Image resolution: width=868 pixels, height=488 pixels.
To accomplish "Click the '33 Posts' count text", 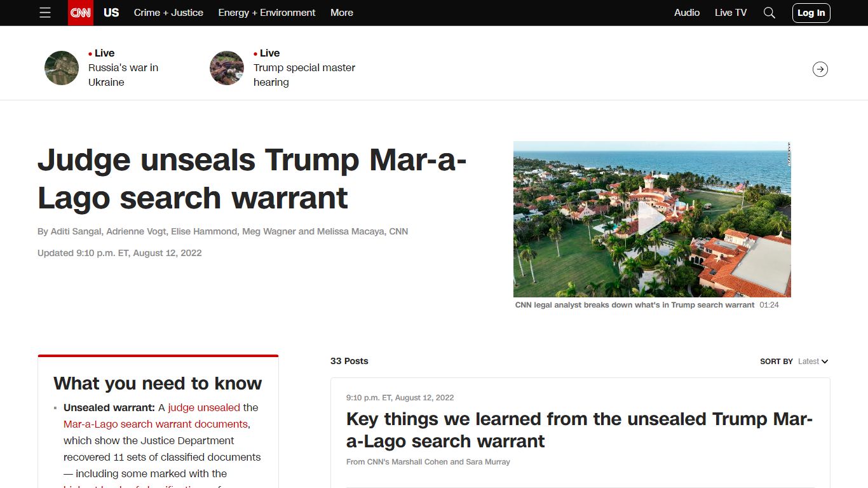I will [349, 361].
